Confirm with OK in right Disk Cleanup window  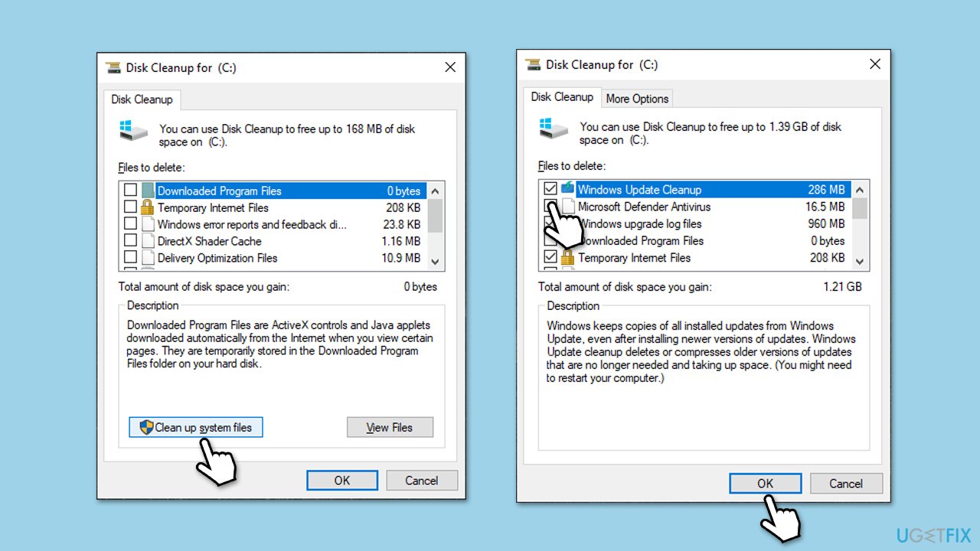point(766,484)
